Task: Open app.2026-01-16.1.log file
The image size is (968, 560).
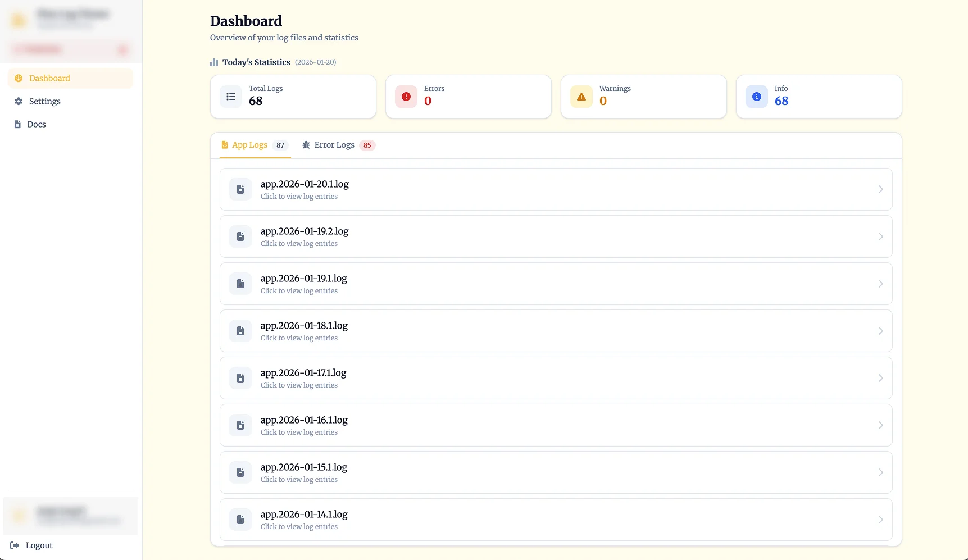Action: click(x=556, y=425)
